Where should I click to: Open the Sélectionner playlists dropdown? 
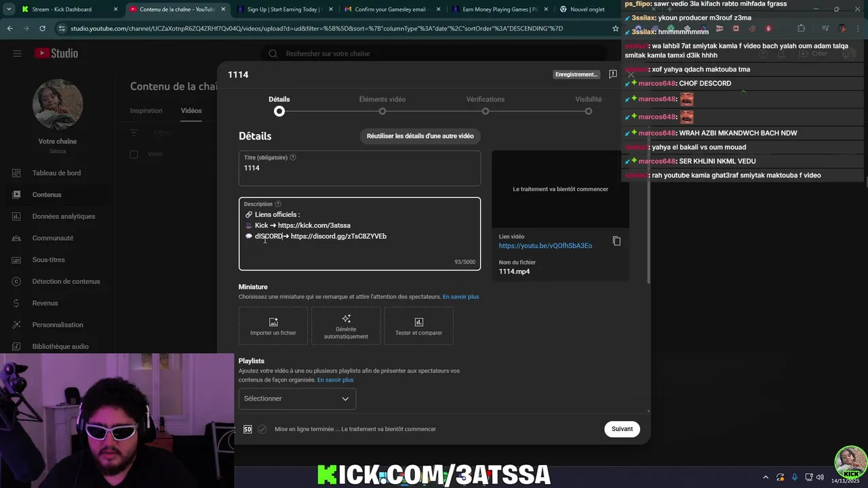tap(297, 399)
